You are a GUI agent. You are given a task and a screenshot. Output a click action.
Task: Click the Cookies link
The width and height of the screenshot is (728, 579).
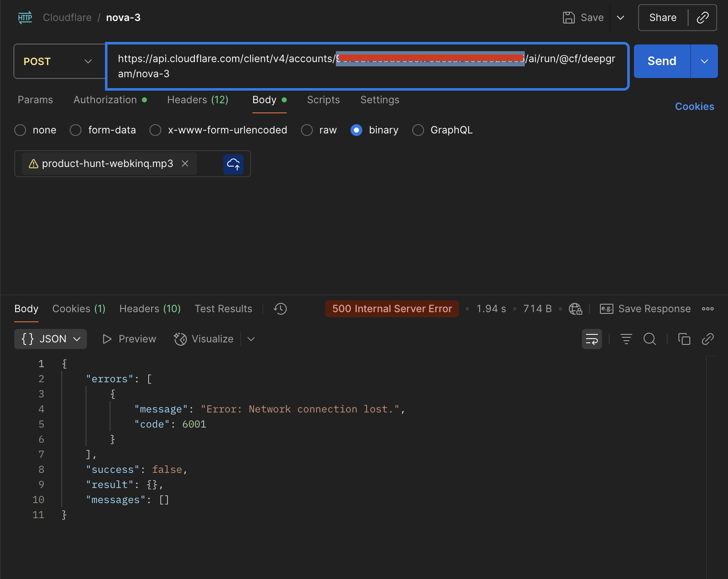(694, 107)
